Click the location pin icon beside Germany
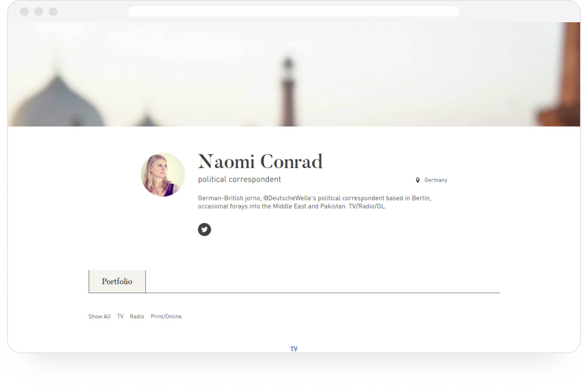 [x=418, y=180]
